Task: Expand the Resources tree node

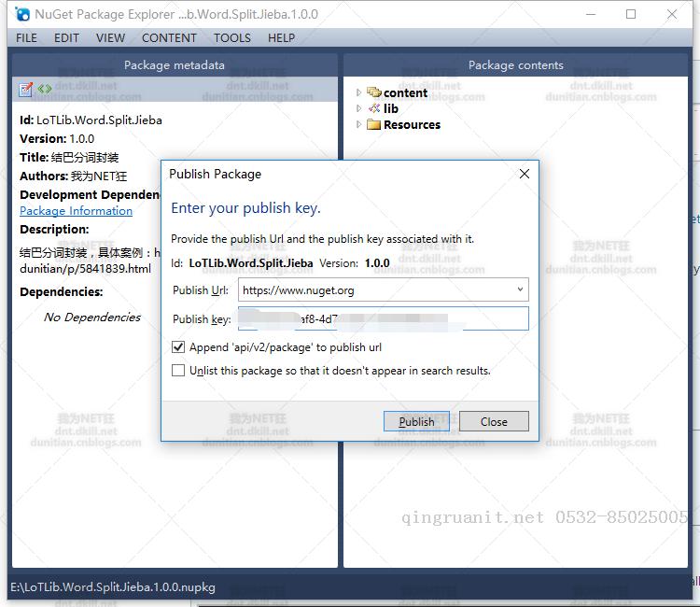Action: (359, 124)
